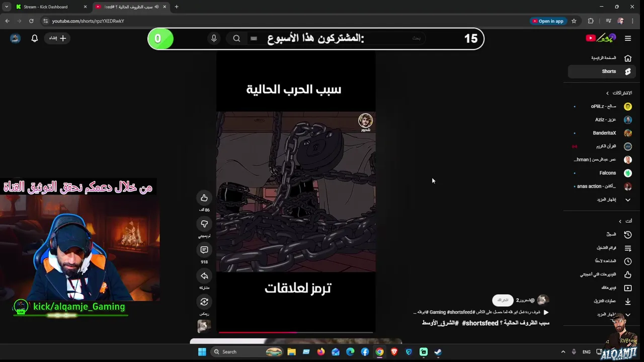
Task: Click the Remix icon on the Short
Action: [x=204, y=302]
